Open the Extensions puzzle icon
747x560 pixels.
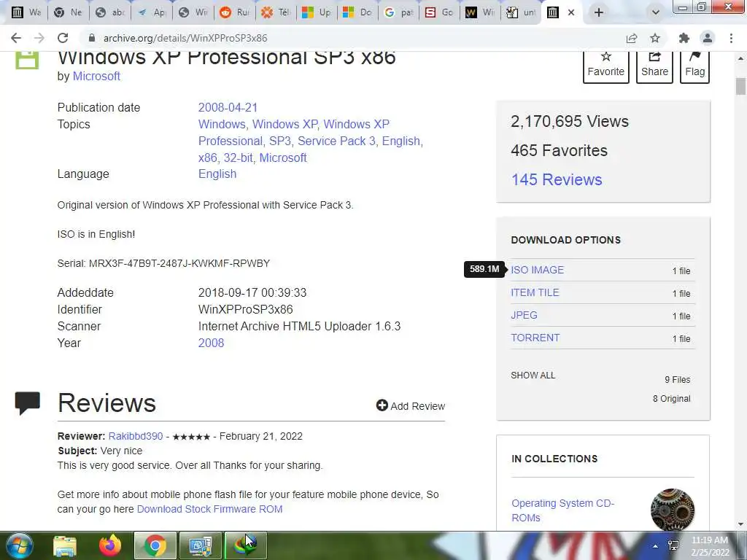tap(684, 38)
